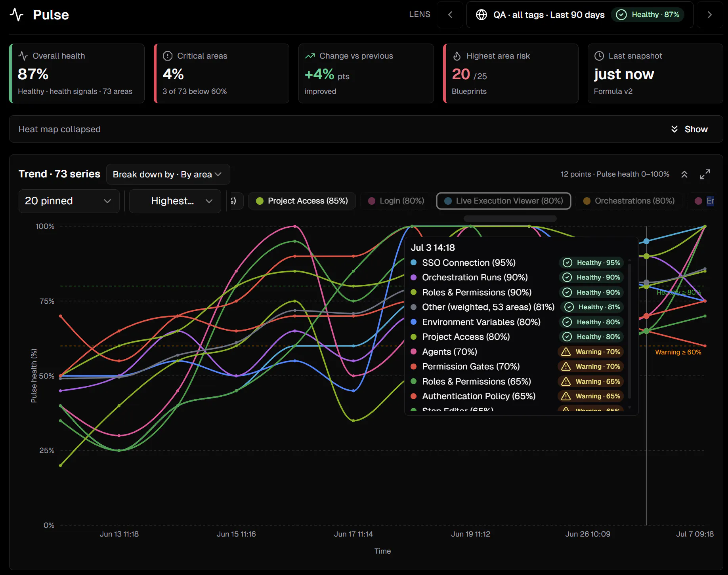Click Environment Variables (80%) tooltip row
This screenshot has width=728, height=575.
click(517, 322)
